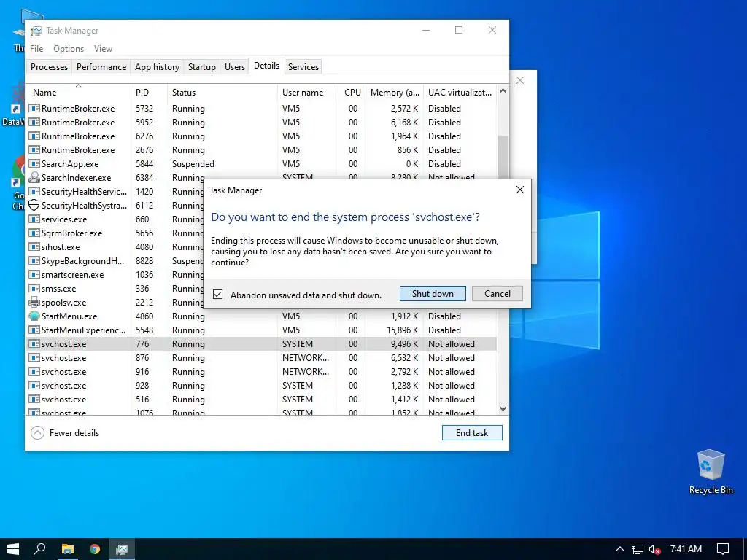Select the sihost.exe process icon
Viewport: 747px width, 560px height.
pyautogui.click(x=34, y=246)
